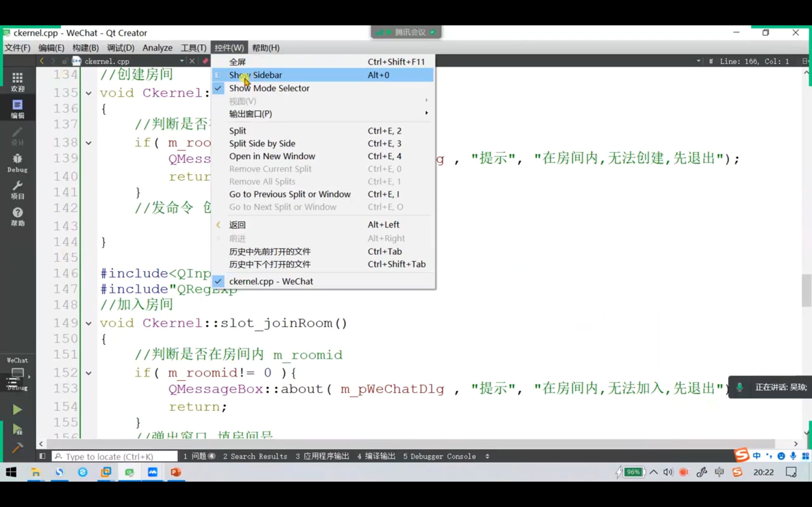This screenshot has height=507, width=812.
Task: Open the Search Results pane
Action: point(255,456)
